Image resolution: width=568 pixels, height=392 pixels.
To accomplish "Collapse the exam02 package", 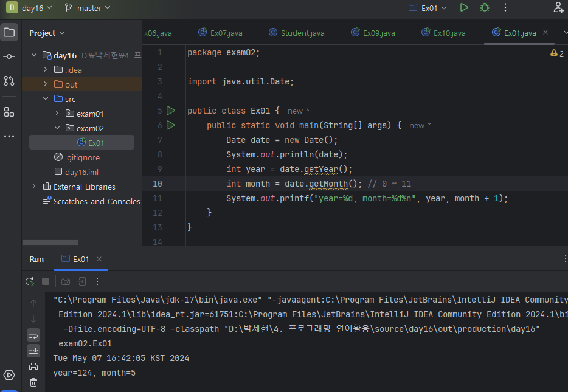I will [x=57, y=128].
